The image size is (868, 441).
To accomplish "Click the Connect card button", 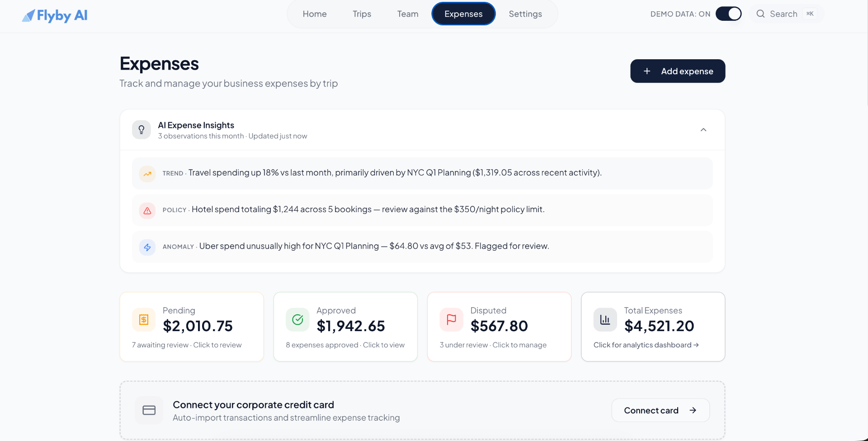I will point(660,410).
